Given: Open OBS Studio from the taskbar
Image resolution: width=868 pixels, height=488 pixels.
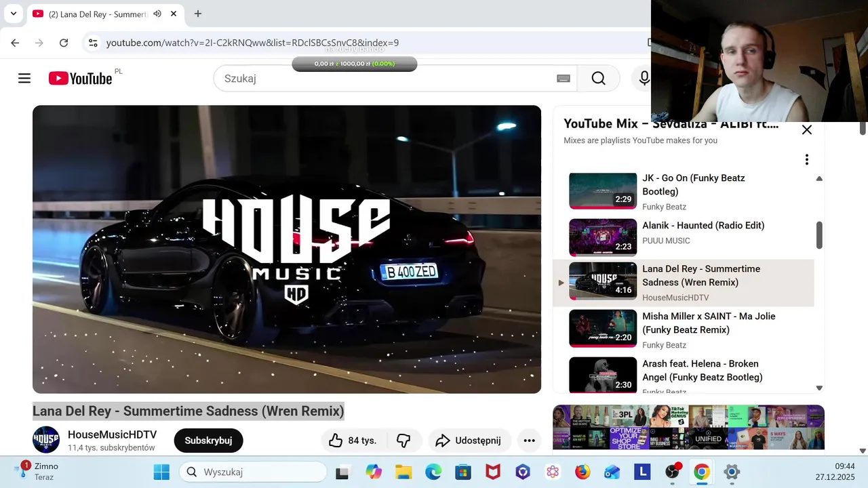Looking at the screenshot, I should click(672, 472).
